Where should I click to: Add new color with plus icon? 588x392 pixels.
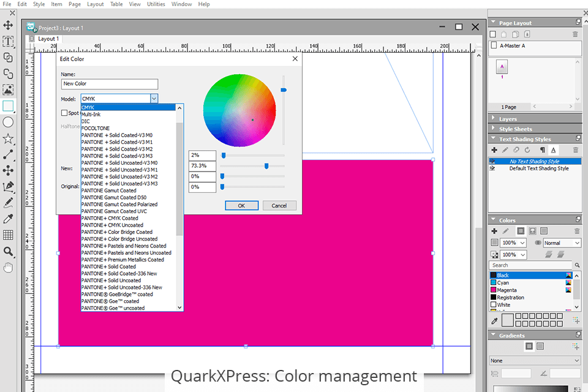point(494,231)
